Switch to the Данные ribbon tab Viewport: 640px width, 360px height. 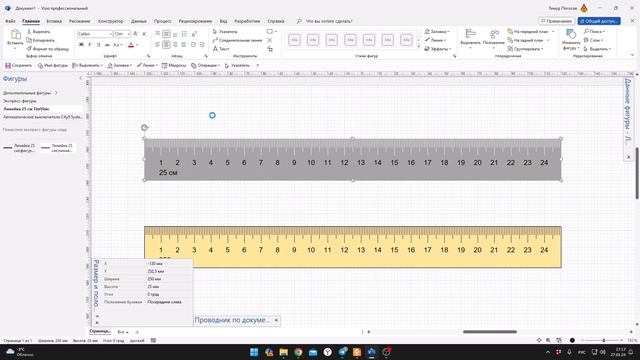[139, 21]
